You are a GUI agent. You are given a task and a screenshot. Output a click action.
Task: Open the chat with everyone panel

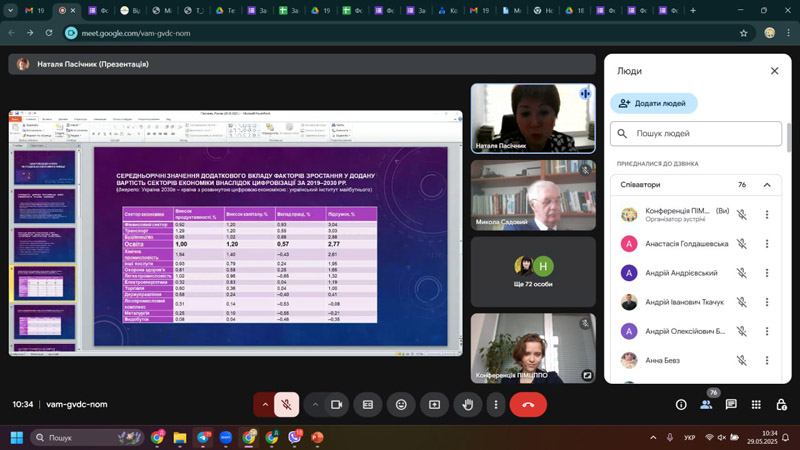pos(731,404)
